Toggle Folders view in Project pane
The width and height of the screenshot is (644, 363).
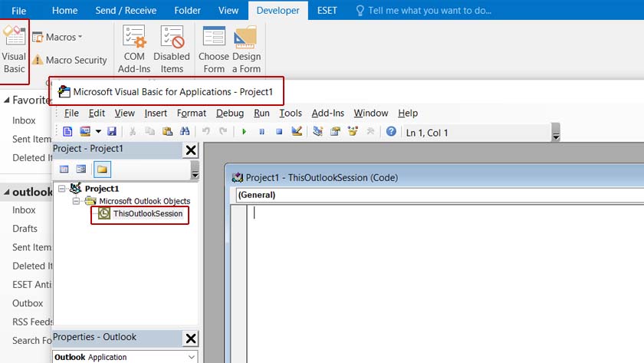pyautogui.click(x=102, y=170)
